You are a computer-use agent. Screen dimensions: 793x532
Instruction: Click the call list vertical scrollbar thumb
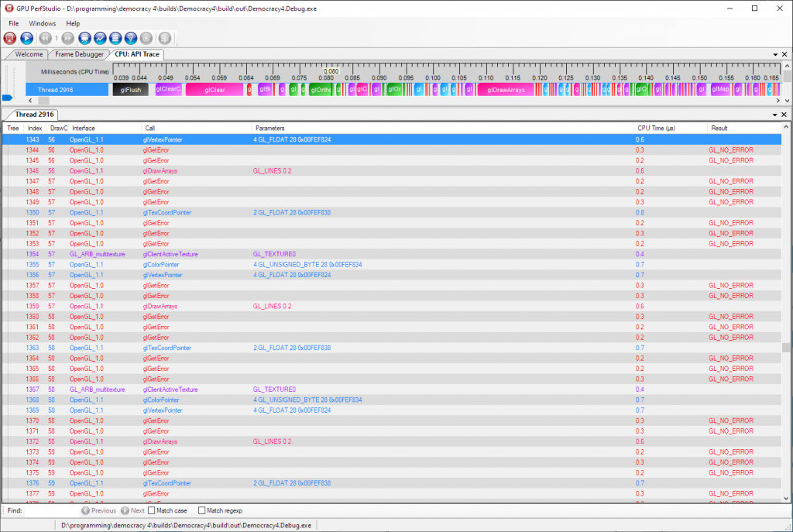(x=786, y=348)
